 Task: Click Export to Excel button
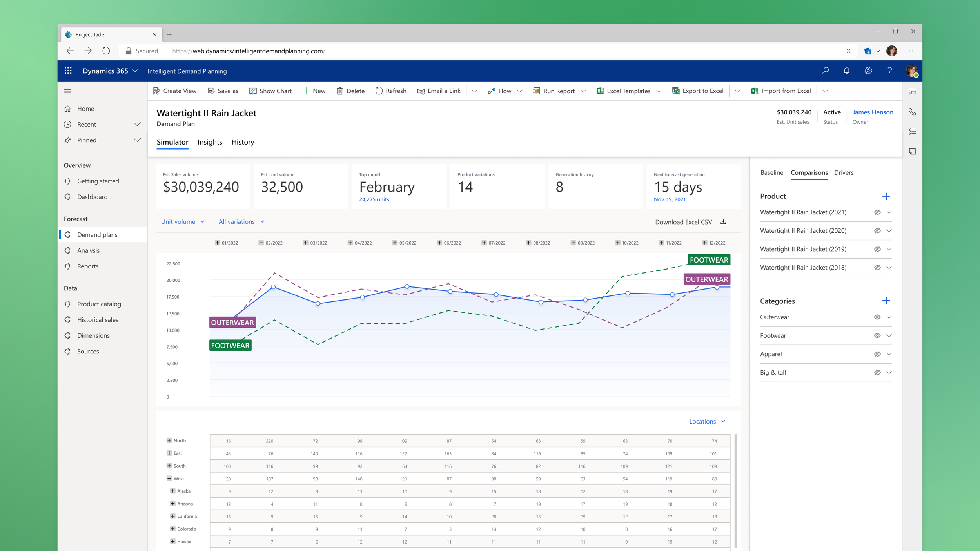click(x=698, y=91)
